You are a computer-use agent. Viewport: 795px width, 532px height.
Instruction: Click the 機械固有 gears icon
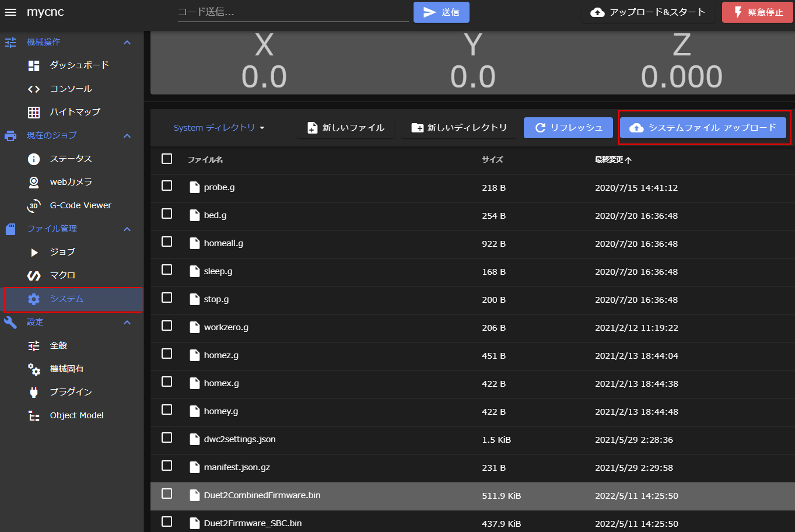tap(34, 369)
